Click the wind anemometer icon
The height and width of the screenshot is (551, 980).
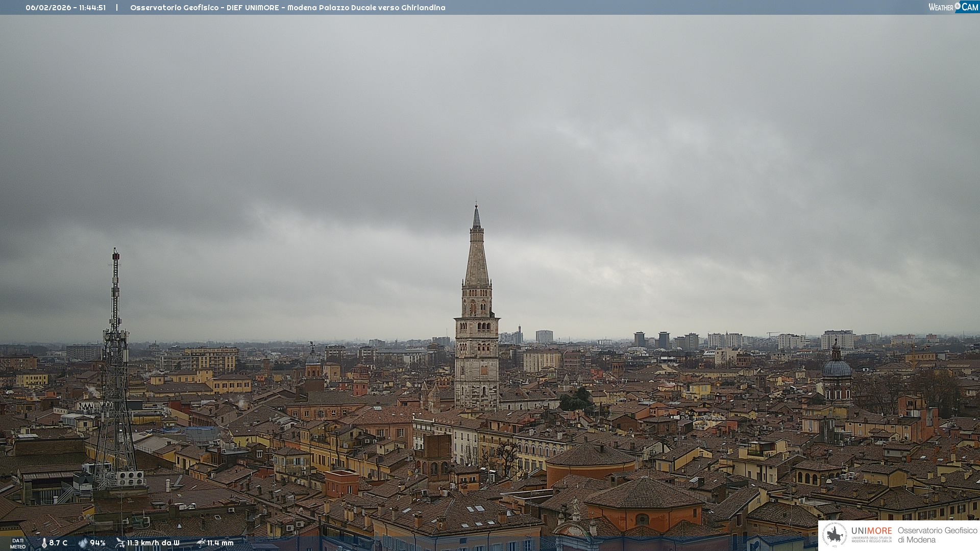[120, 543]
